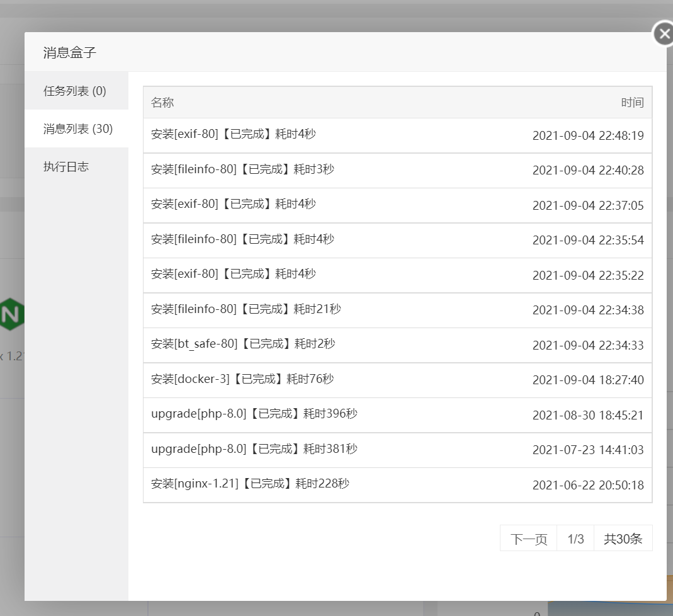Select 安装[fileinfo-80] 耗时21秒 row

pyautogui.click(x=397, y=311)
